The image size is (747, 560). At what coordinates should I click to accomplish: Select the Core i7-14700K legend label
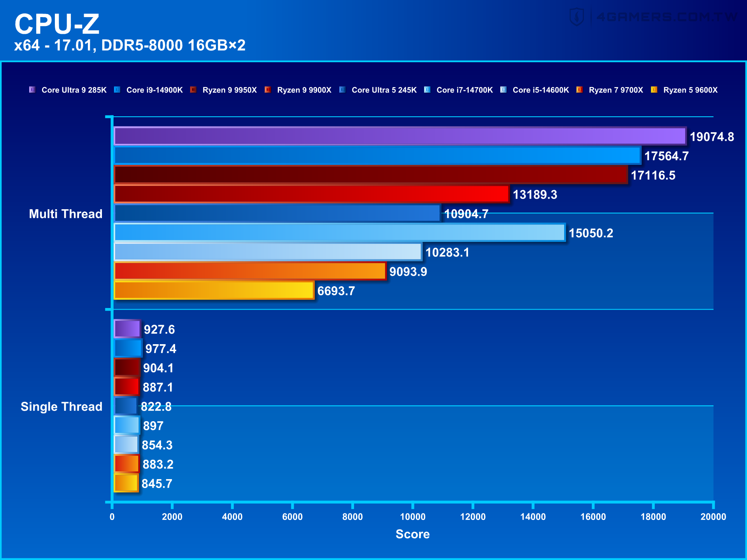(465, 90)
